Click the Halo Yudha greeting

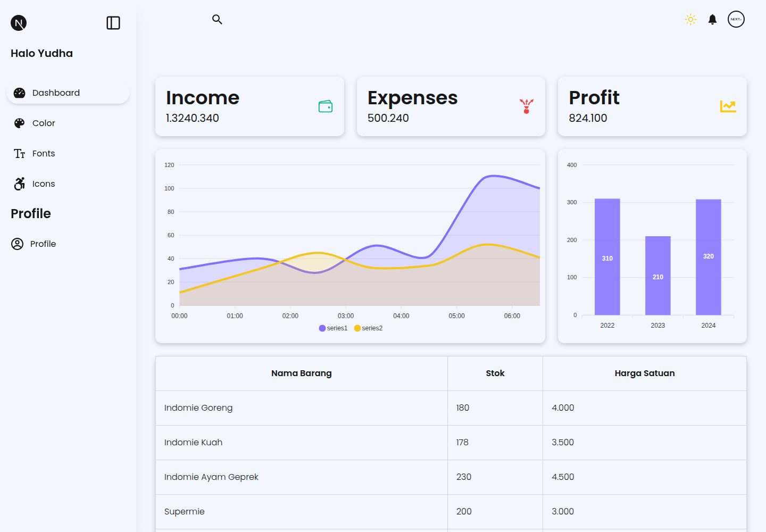pos(41,53)
